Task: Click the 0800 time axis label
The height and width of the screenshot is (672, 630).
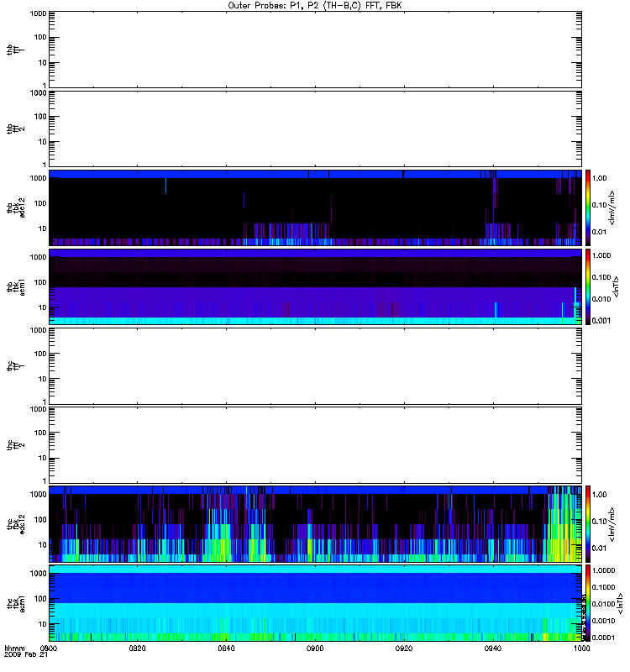Action: pyautogui.click(x=49, y=648)
